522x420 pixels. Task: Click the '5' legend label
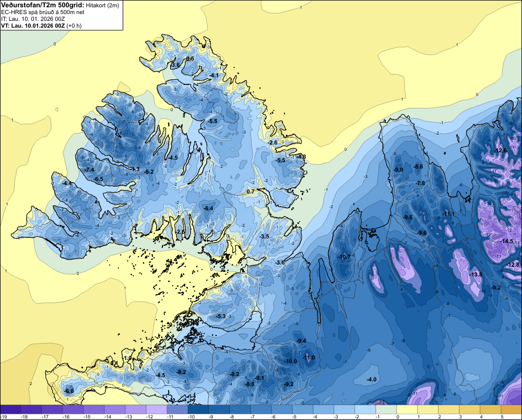point(502,417)
